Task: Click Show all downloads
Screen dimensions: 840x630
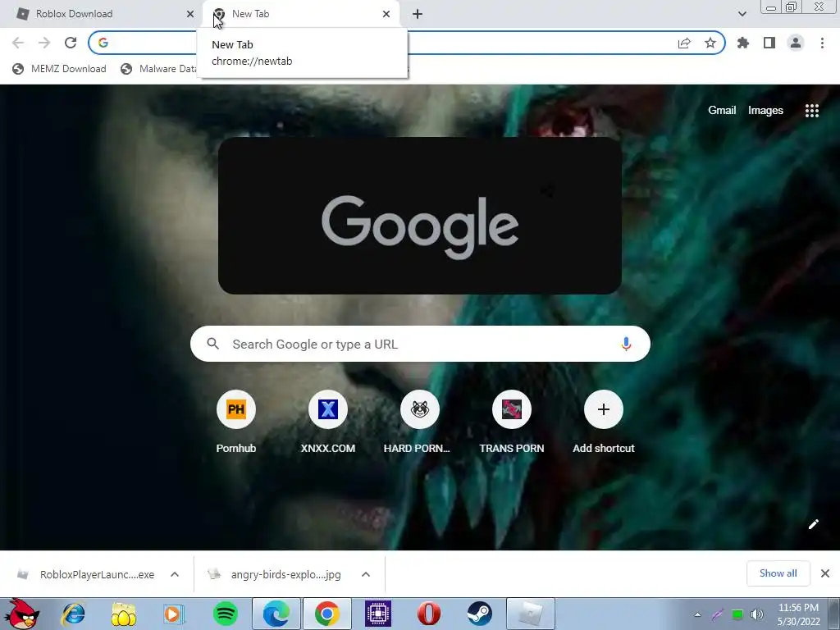Action: [778, 573]
